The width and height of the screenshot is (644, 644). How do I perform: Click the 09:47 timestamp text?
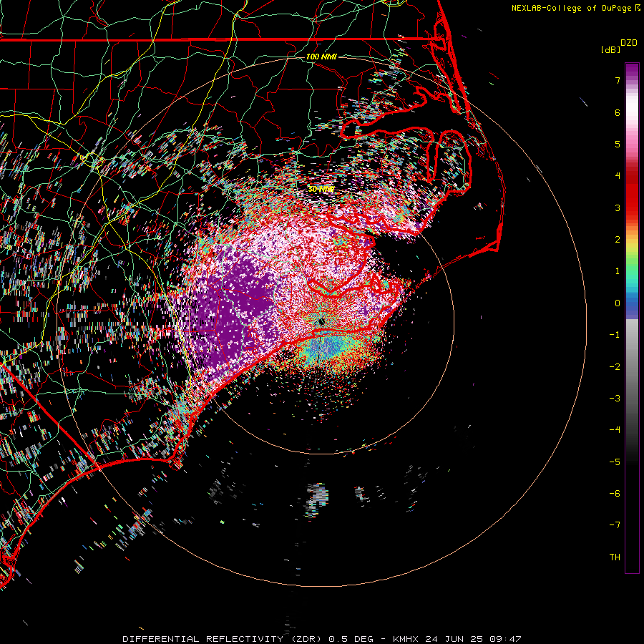coord(506,639)
